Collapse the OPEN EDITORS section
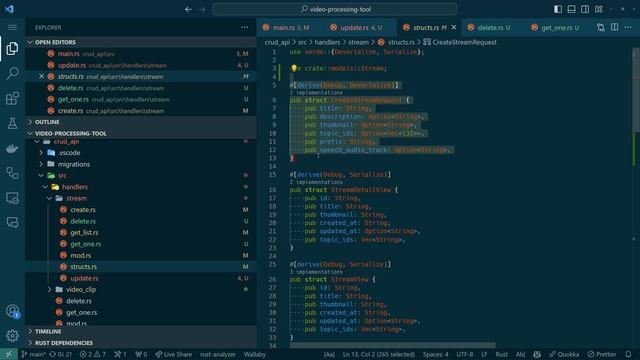This screenshot has width=640, height=360. tap(140, 42)
